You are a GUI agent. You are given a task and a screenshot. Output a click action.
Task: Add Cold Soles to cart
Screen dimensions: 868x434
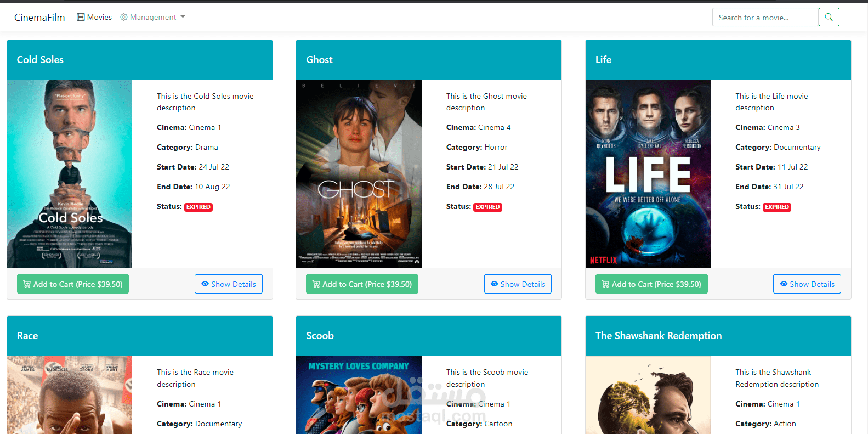coord(73,284)
